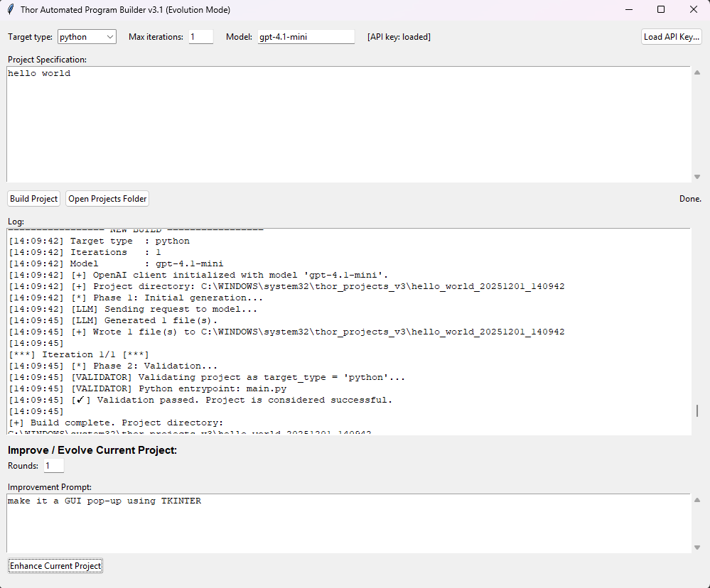Click the Log panel scrollbar thumb
Image resolution: width=710 pixels, height=588 pixels.
tap(697, 410)
